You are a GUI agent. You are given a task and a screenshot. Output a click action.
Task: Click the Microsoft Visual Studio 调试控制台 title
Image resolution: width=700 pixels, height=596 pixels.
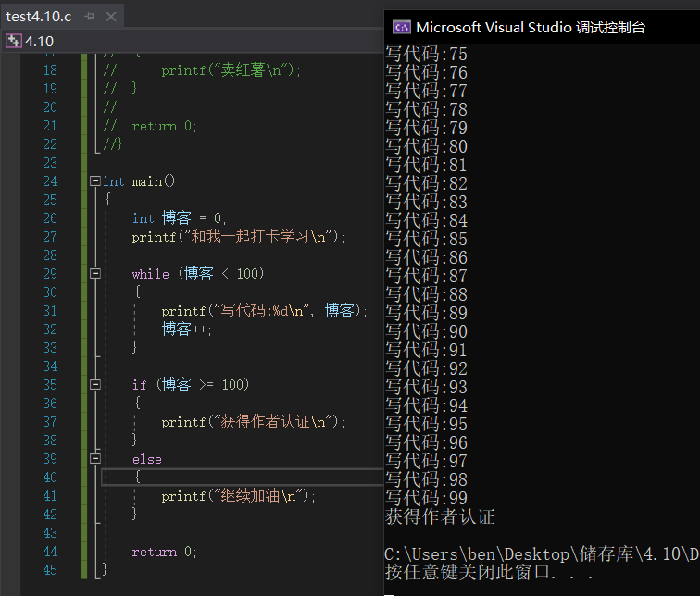click(531, 28)
